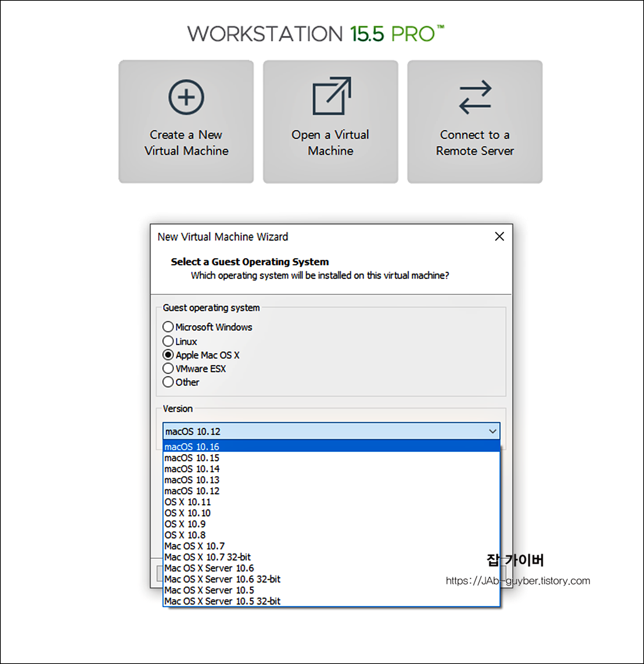The image size is (644, 664).
Task: Select OS X 10.9 version entry
Action: 331,524
